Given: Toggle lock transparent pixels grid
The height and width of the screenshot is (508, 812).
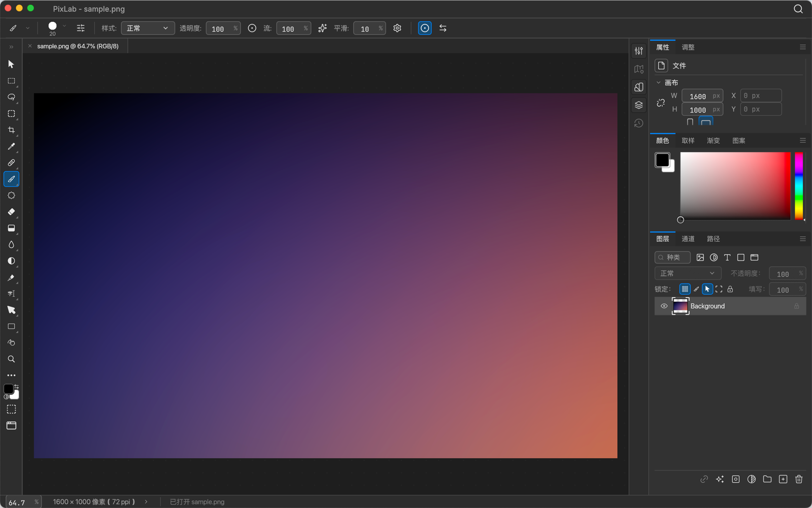Looking at the screenshot, I should click(685, 289).
